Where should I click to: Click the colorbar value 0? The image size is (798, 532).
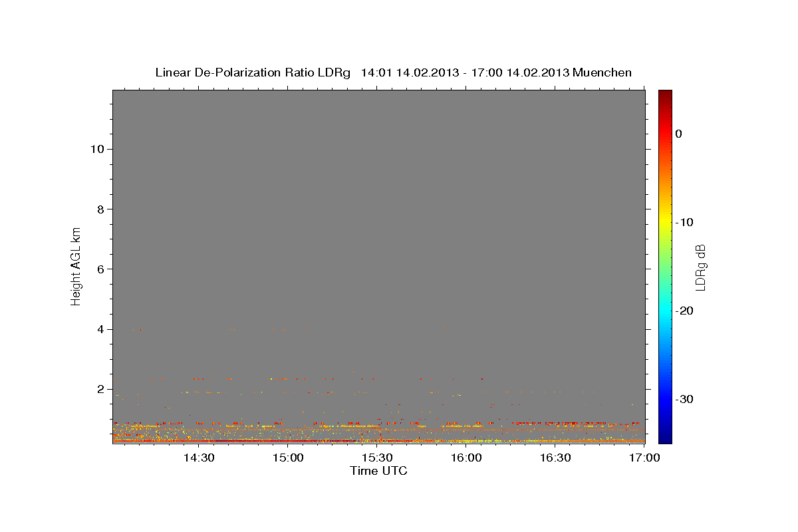point(679,134)
